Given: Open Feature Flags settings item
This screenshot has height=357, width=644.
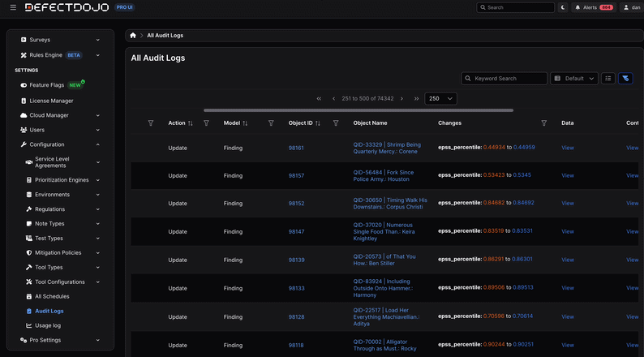Looking at the screenshot, I should coord(46,85).
